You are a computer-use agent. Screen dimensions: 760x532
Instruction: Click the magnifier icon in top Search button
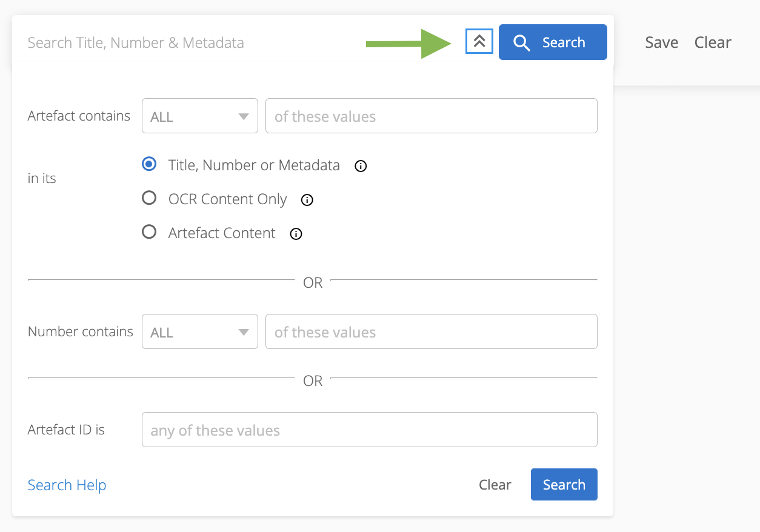click(x=521, y=42)
